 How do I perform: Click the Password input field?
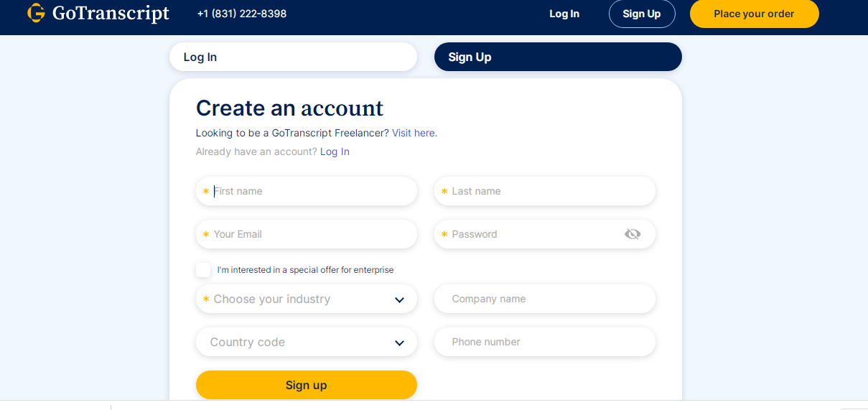click(x=531, y=234)
